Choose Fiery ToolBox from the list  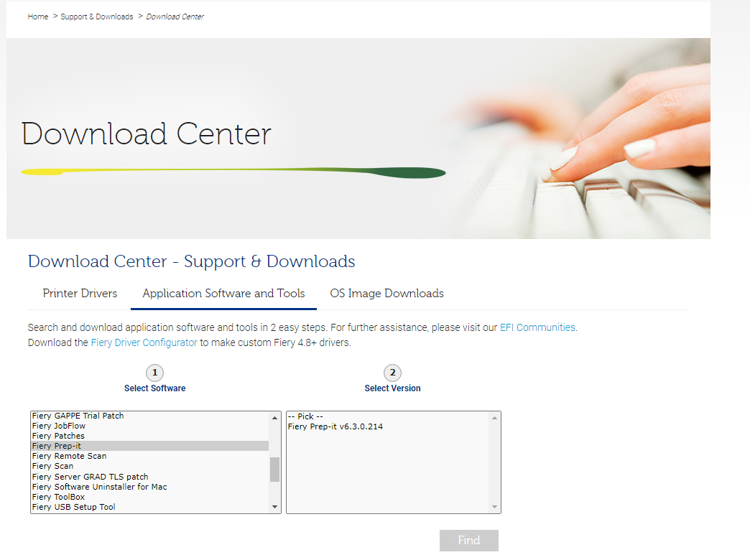(58, 497)
